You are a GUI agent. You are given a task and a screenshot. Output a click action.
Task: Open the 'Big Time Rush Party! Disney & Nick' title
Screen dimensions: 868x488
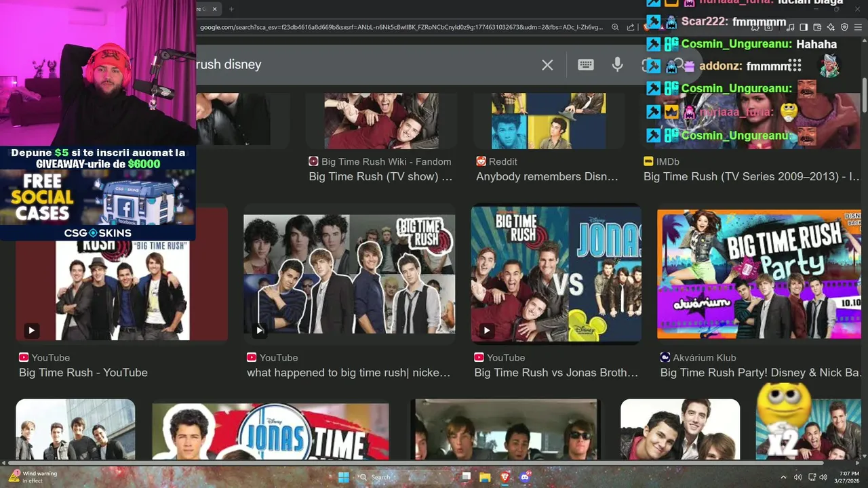[x=761, y=373]
